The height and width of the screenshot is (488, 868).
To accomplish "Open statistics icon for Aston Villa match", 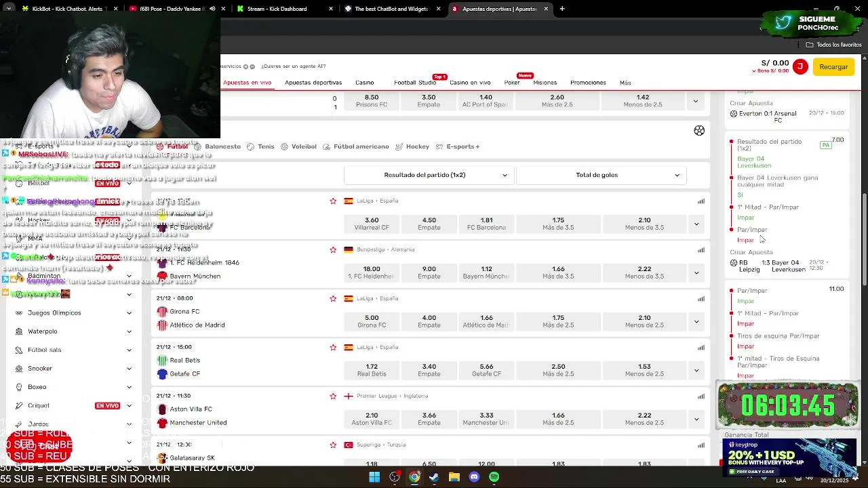I will point(701,396).
